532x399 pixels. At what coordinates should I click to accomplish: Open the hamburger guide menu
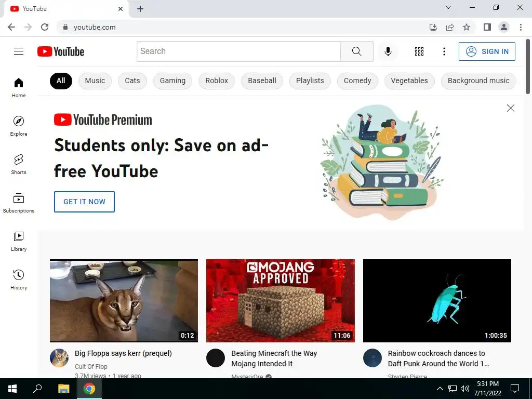coord(19,51)
